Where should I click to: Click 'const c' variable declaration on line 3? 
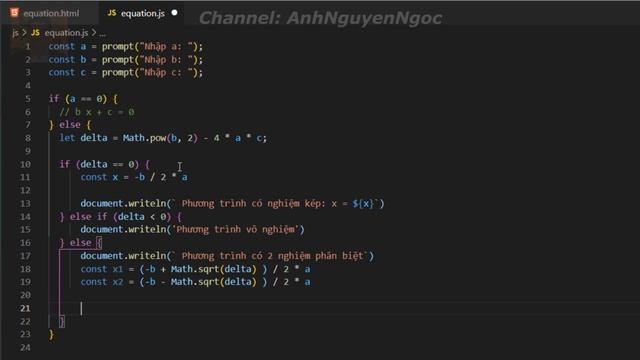[x=67, y=73]
